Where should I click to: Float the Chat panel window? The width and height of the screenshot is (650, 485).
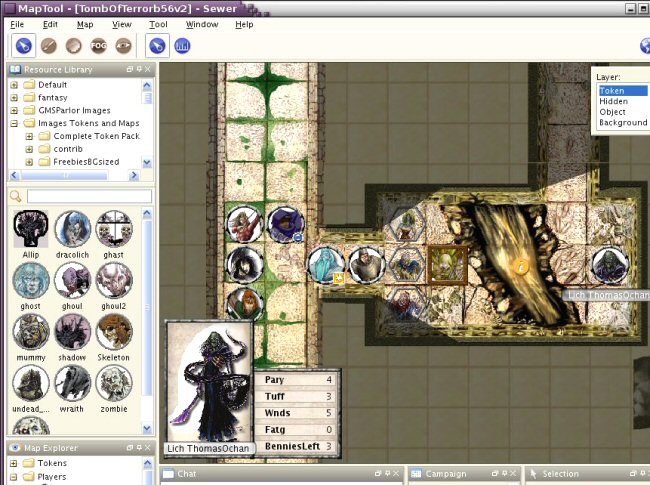pos(378,473)
